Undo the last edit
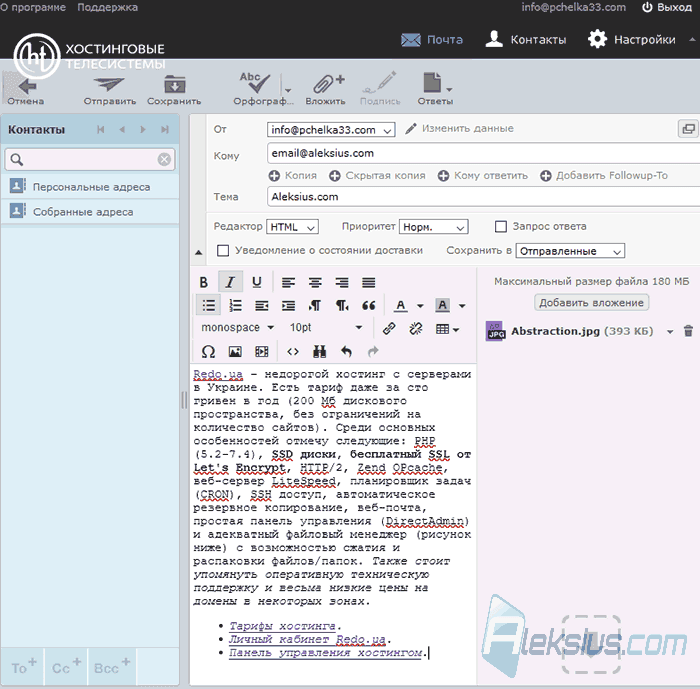Viewport: 700px width, 689px height. (x=346, y=352)
